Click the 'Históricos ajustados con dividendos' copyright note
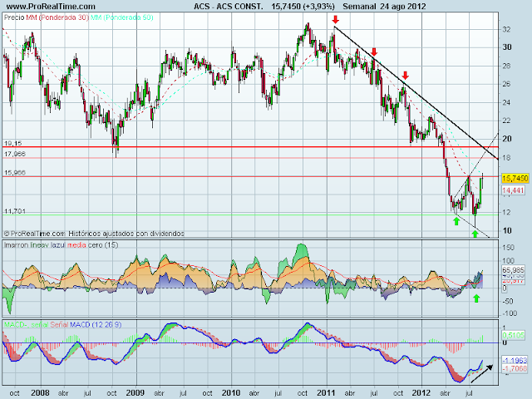The height and width of the screenshot is (399, 532). 126,234
